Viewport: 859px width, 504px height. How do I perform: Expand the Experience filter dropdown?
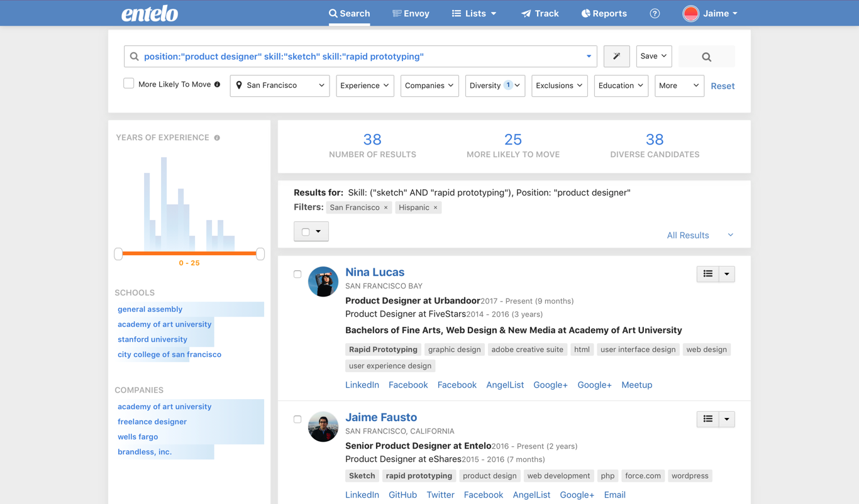[x=365, y=85]
